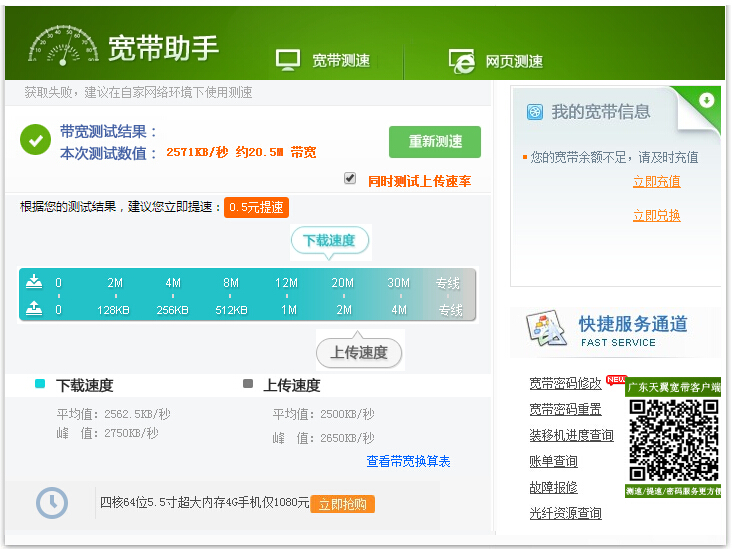Click the 上传速度 speech bubble label

tap(359, 352)
